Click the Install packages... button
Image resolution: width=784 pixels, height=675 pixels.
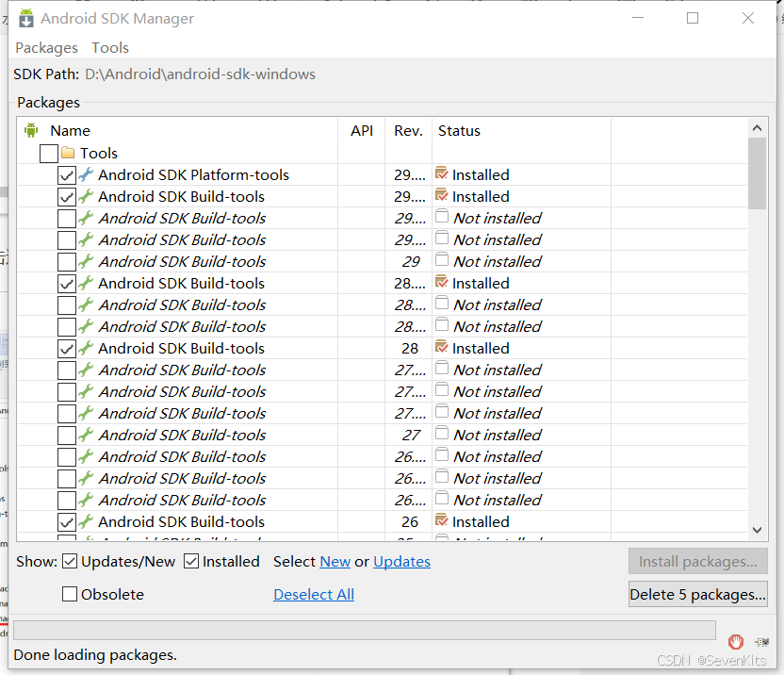(x=697, y=562)
